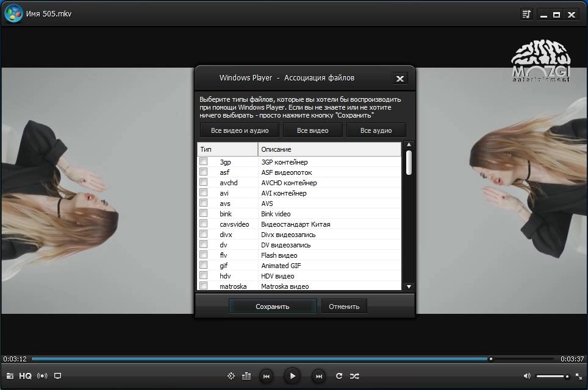Click the title "Имя 505.mkv"
The image size is (588, 390).
(49, 14)
